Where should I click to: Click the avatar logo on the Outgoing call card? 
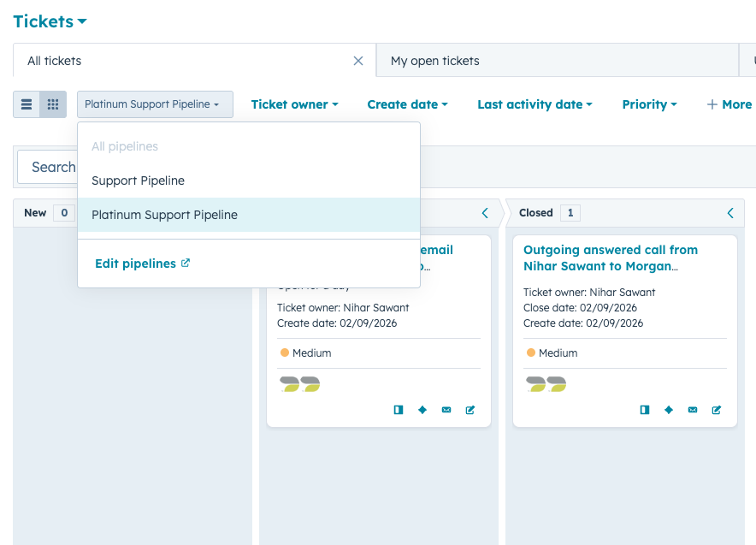click(x=546, y=383)
